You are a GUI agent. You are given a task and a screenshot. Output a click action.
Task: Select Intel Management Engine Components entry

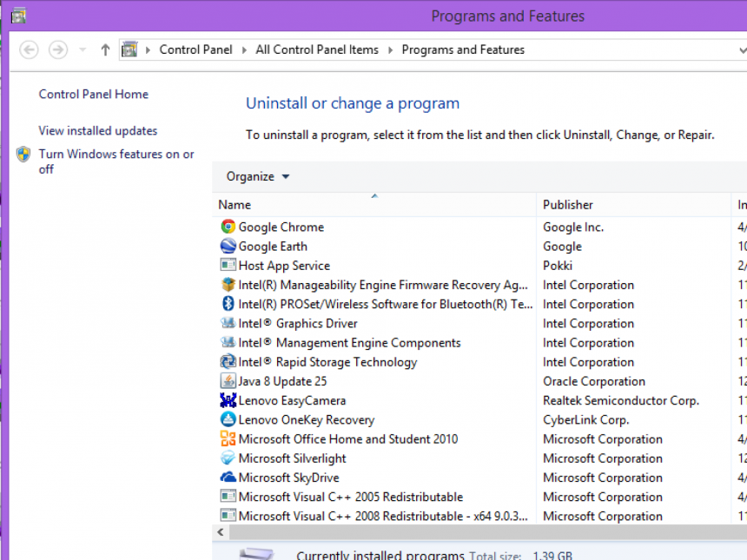350,342
